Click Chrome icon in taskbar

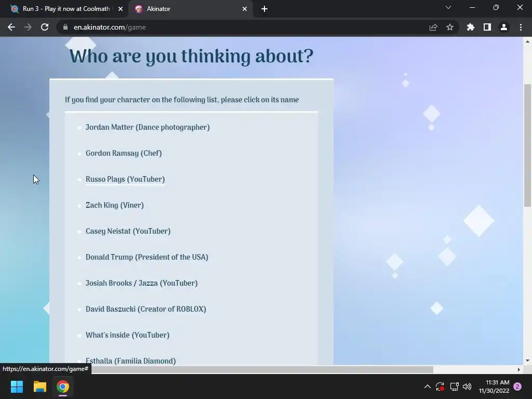pos(63,387)
